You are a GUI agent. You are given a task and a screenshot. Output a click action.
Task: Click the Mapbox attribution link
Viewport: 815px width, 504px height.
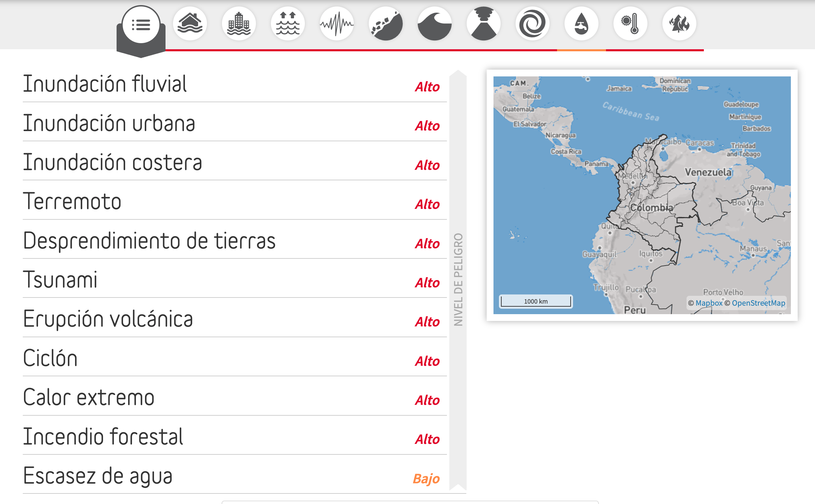click(x=709, y=303)
